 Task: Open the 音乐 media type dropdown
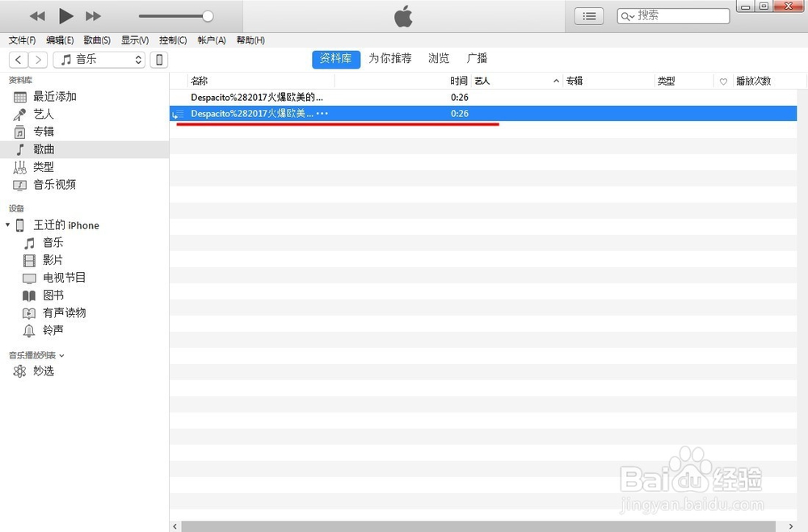99,60
